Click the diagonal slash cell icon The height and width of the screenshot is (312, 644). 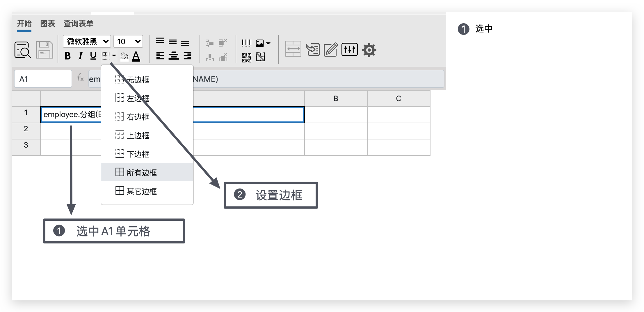(260, 57)
